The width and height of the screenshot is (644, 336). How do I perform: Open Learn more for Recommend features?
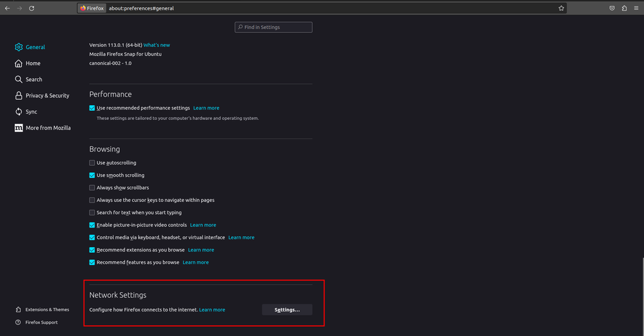click(196, 262)
